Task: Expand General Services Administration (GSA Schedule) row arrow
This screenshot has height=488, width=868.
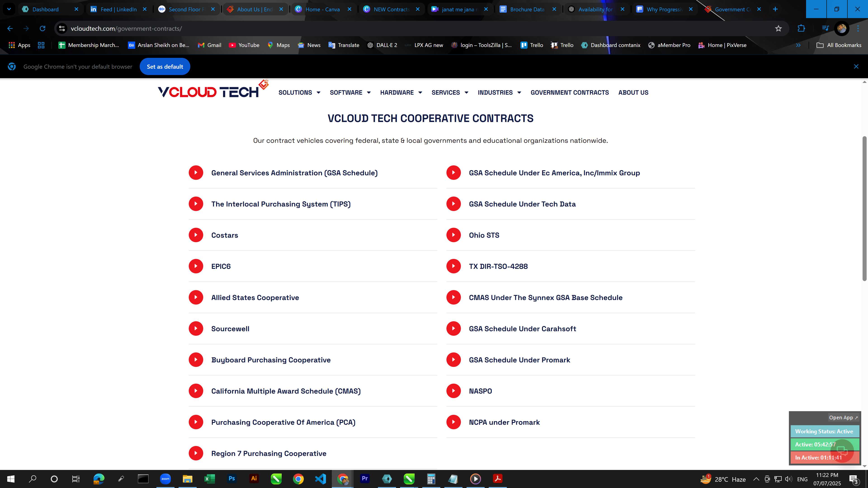Action: coord(196,173)
